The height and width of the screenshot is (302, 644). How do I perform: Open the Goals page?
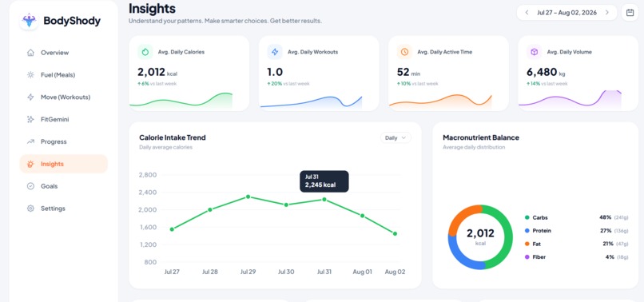click(x=63, y=186)
